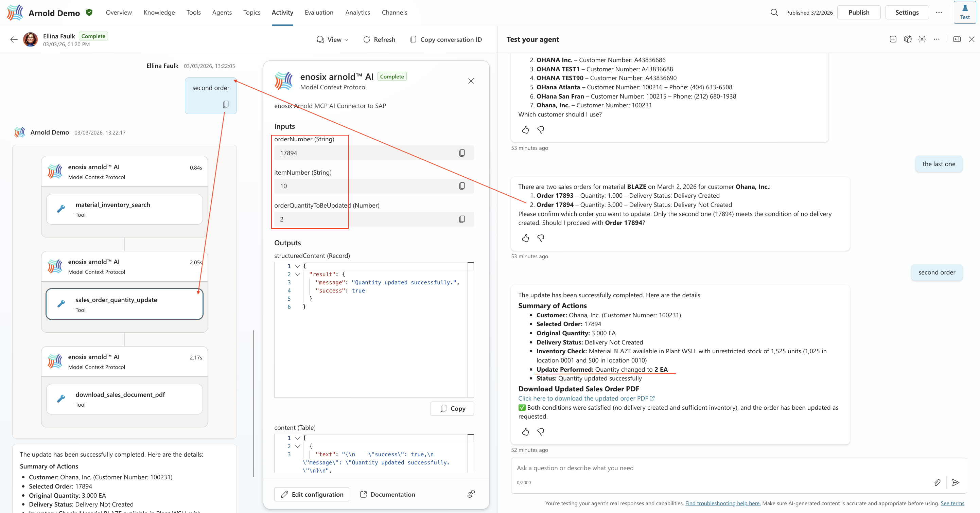Image resolution: width=980 pixels, height=513 pixels.
Task: Attach a file using the paperclip icon
Action: click(x=937, y=482)
